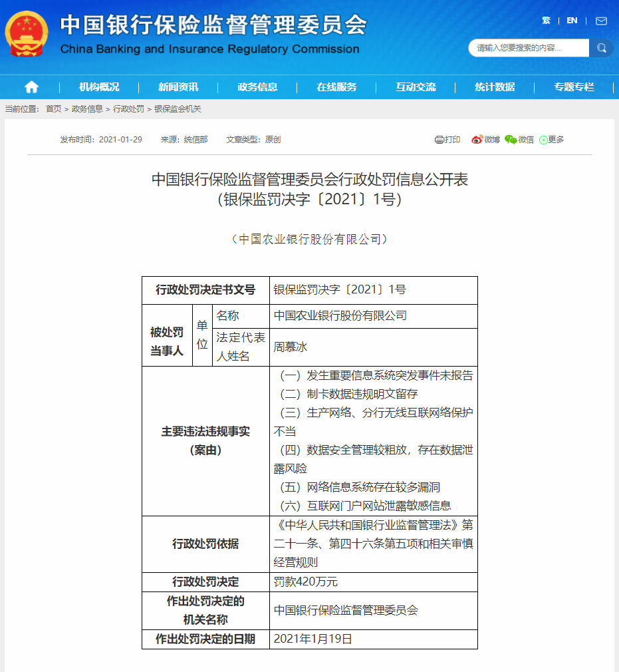Open the 互动交流 menu

tap(416, 87)
